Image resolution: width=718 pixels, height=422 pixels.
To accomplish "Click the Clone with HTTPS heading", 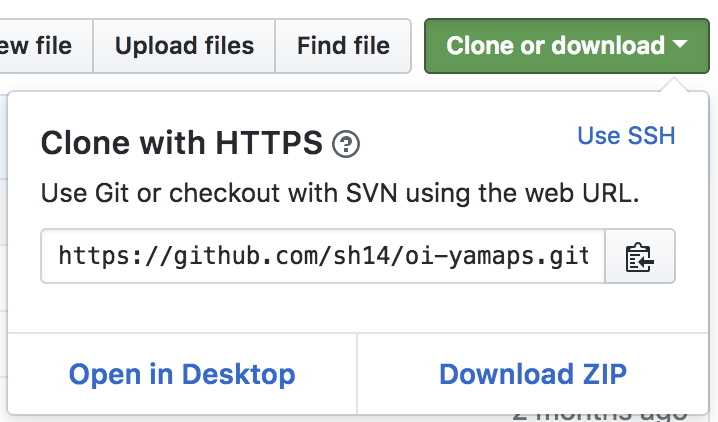I will click(x=181, y=143).
